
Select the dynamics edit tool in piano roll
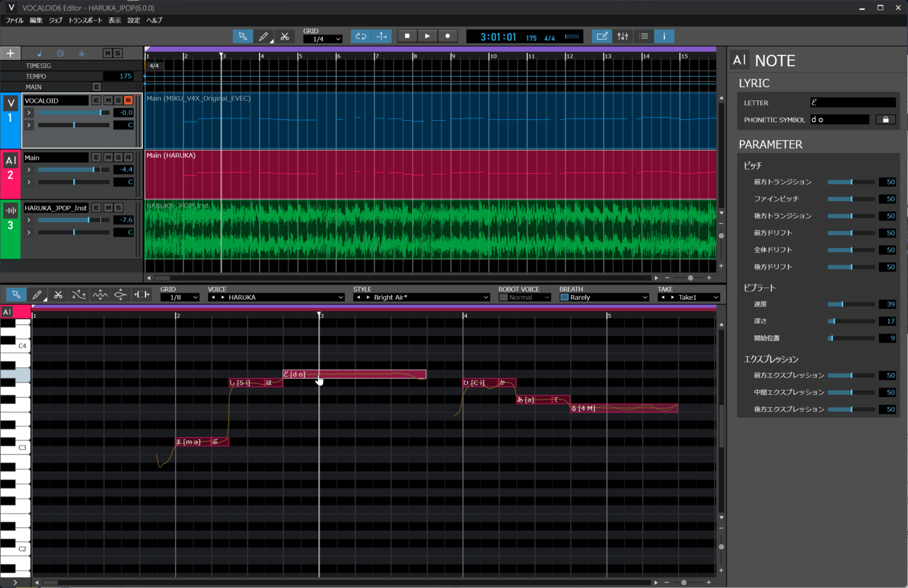click(121, 294)
